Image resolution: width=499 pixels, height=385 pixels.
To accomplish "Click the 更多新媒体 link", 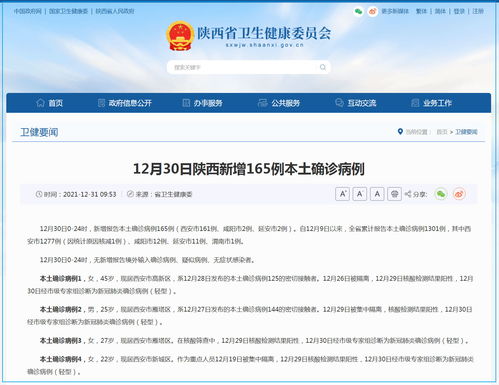I will pyautogui.click(x=395, y=11).
